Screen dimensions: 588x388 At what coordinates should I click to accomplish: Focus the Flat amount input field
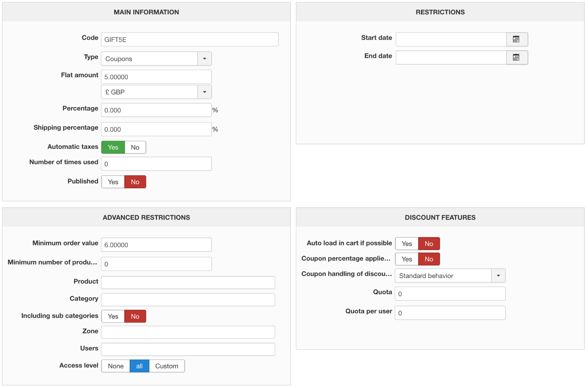[156, 77]
